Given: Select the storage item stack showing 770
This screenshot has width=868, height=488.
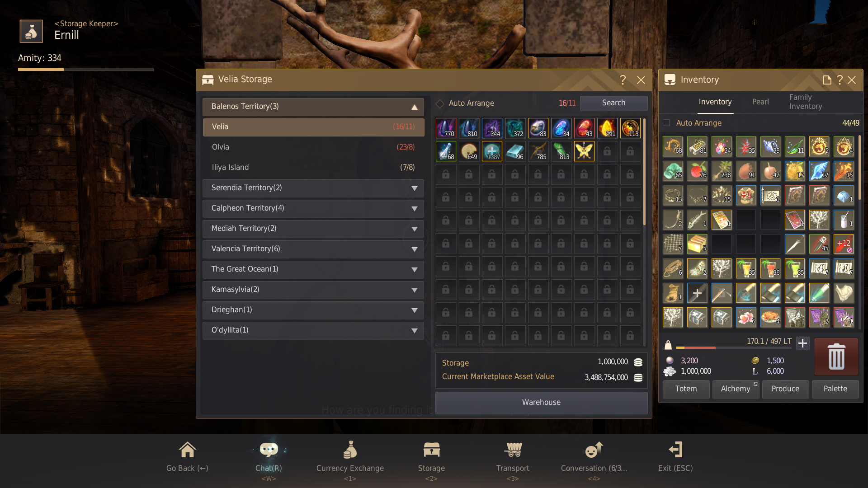Looking at the screenshot, I should [446, 128].
